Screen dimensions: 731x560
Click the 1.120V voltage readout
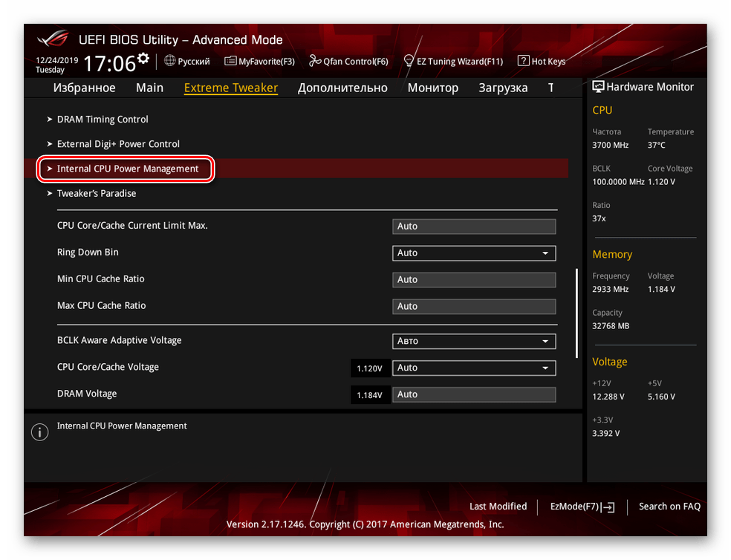click(369, 368)
